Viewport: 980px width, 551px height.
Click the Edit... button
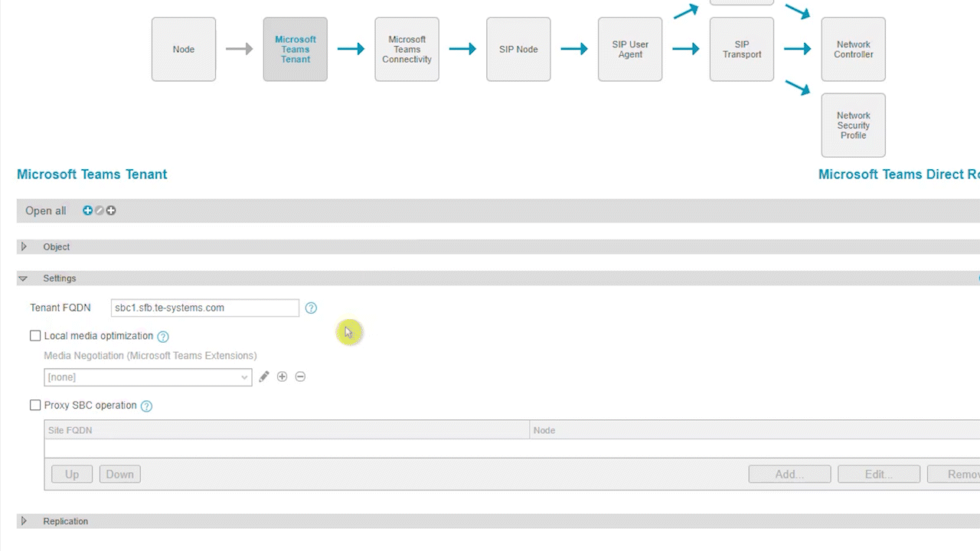[879, 474]
